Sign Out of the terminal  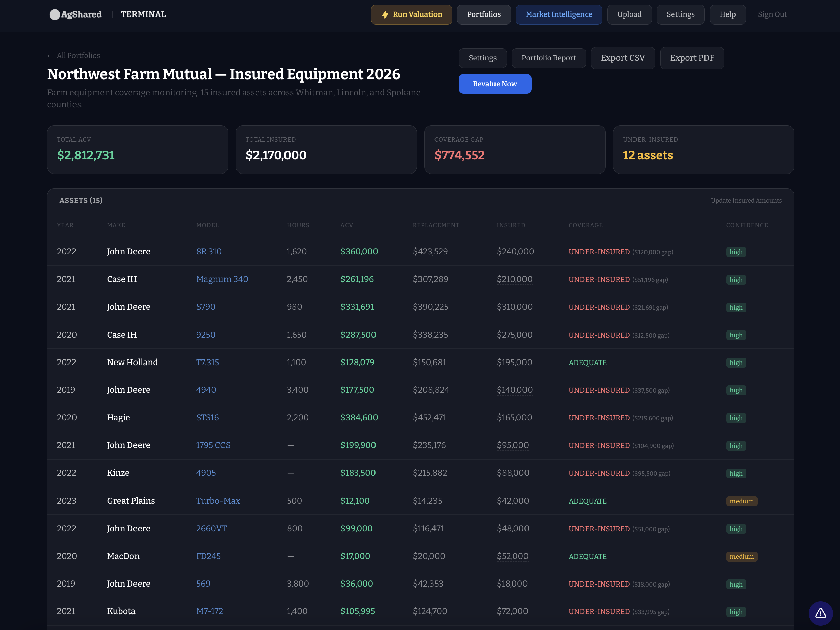(x=772, y=14)
